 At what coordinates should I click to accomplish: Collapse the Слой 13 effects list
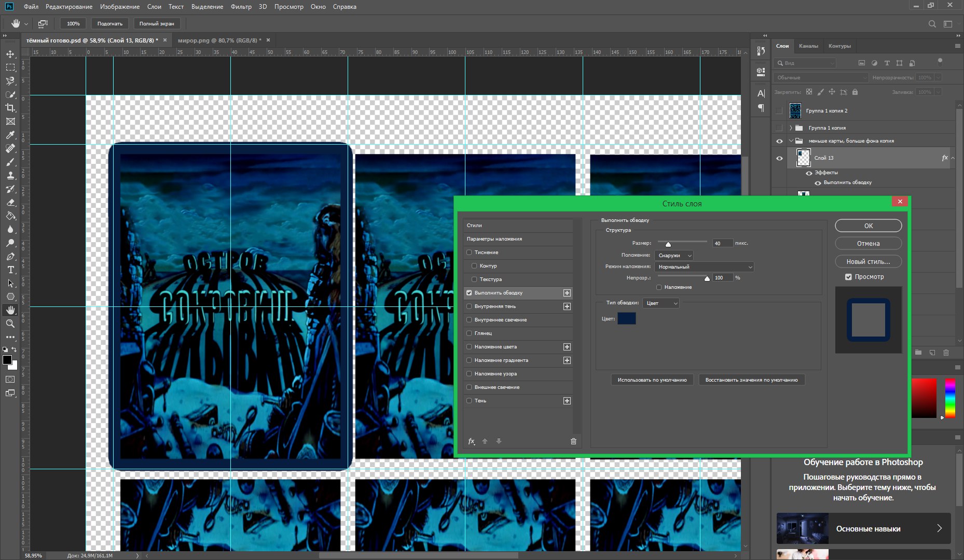coord(953,158)
